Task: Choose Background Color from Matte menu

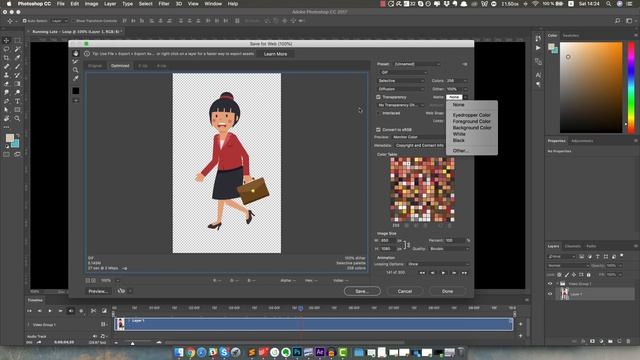Action: tap(472, 127)
